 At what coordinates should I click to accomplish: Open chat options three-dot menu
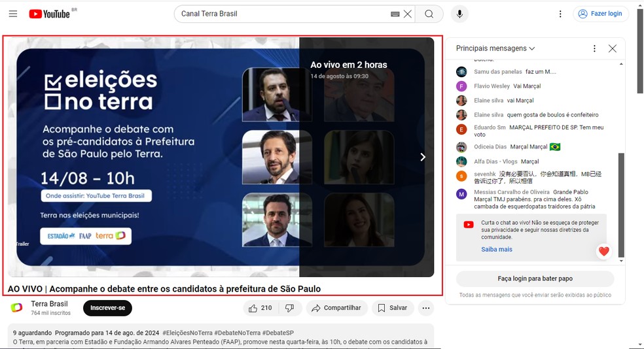(x=594, y=48)
